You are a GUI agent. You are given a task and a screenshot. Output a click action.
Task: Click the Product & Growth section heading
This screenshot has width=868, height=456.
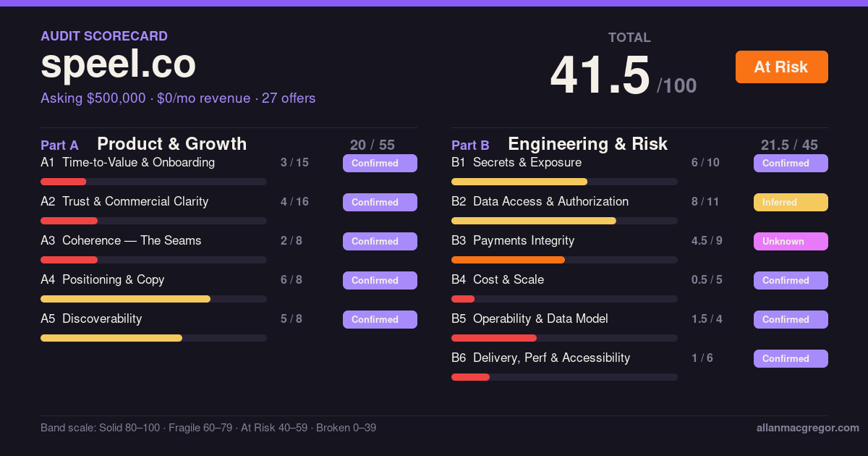tap(172, 143)
